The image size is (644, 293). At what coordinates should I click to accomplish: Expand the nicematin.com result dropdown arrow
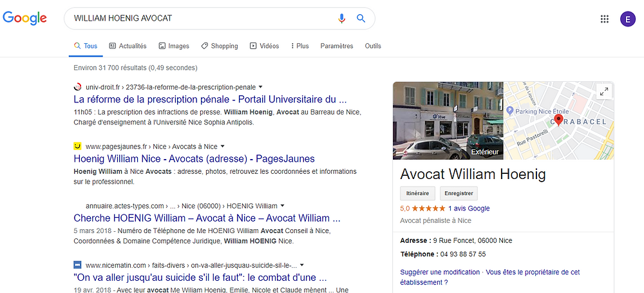coord(301,265)
